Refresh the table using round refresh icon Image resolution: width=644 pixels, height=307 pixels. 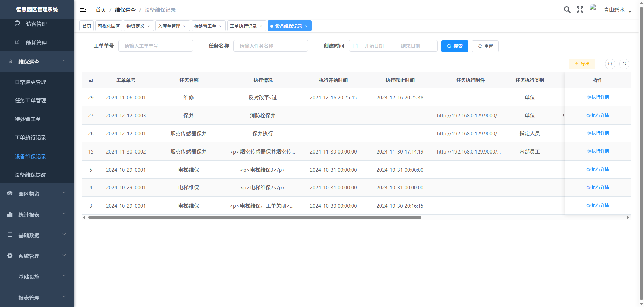pyautogui.click(x=624, y=64)
